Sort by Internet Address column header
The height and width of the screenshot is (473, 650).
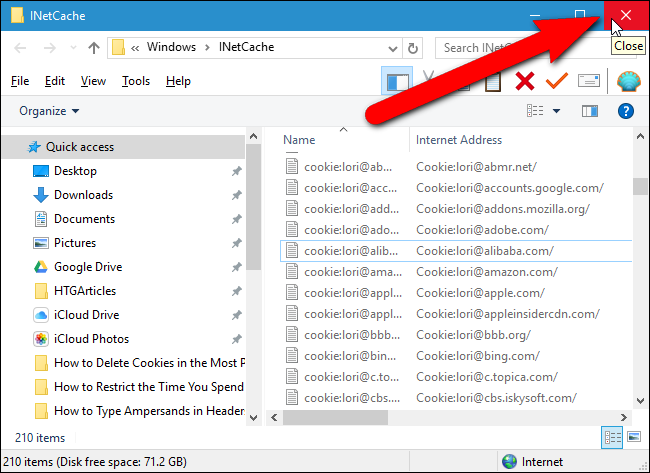click(x=458, y=140)
